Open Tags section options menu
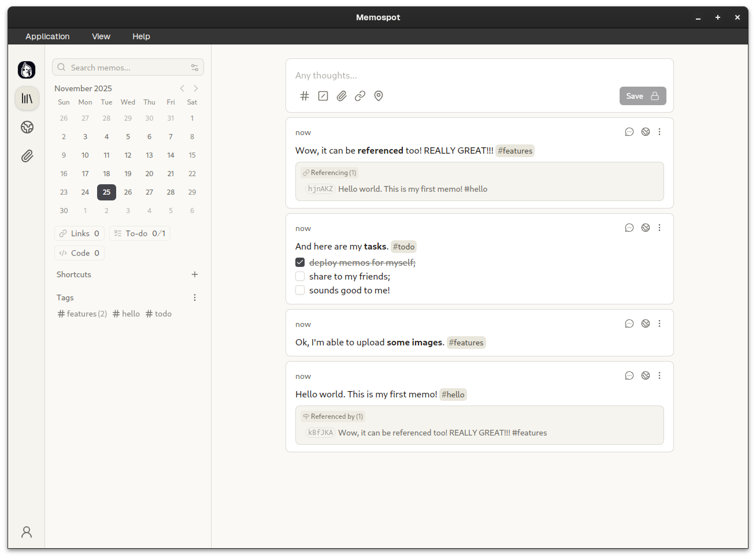The image size is (756, 558). 195,297
